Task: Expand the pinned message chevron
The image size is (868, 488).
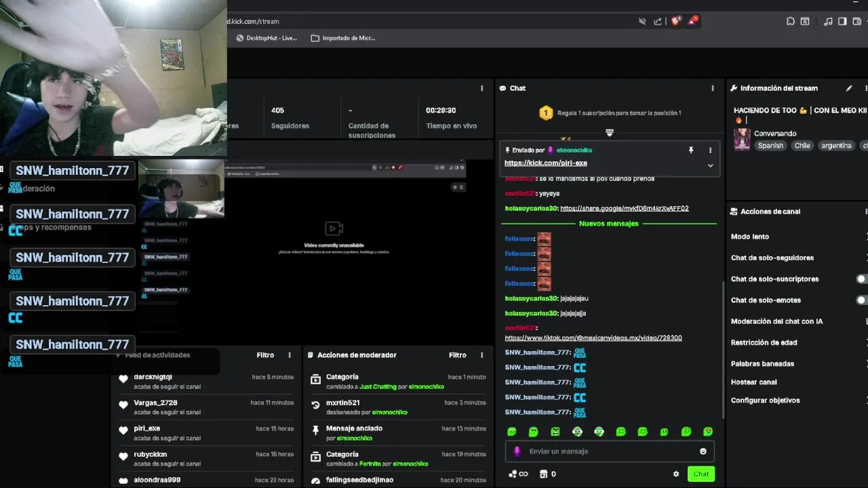Action: [x=710, y=165]
